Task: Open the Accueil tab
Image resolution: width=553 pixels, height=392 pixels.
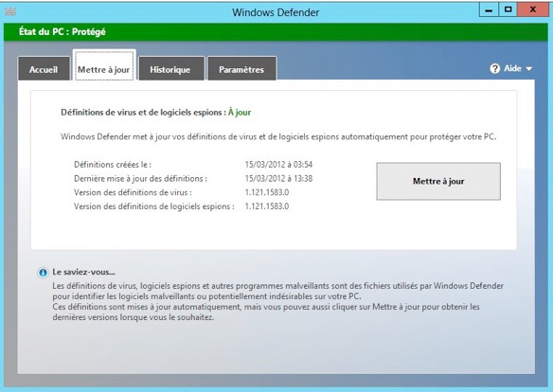Action: (x=44, y=69)
